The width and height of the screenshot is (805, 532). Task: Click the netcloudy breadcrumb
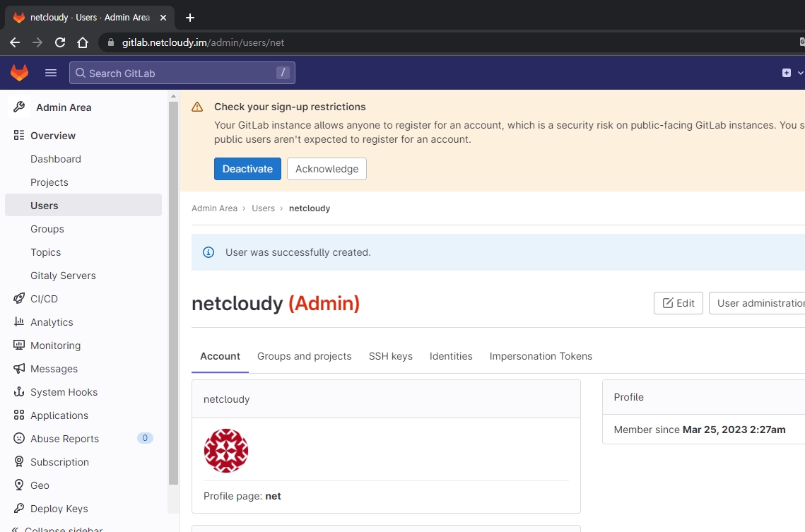click(x=310, y=208)
